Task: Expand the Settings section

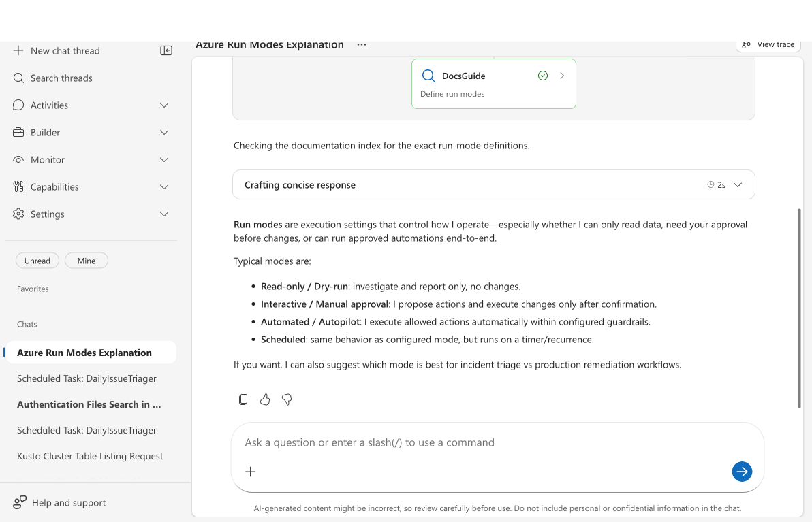Action: (x=163, y=214)
